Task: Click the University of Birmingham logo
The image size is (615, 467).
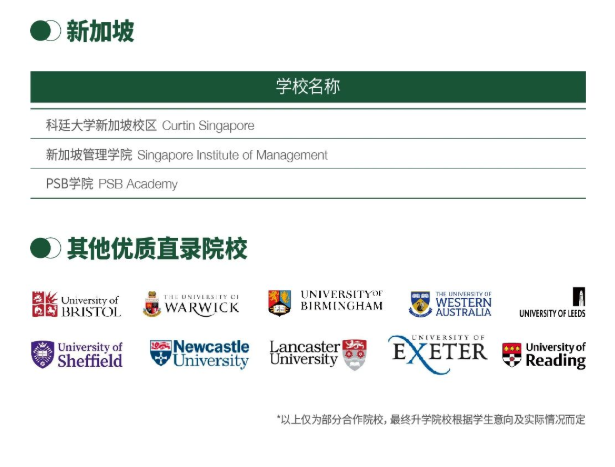Action: [x=325, y=302]
